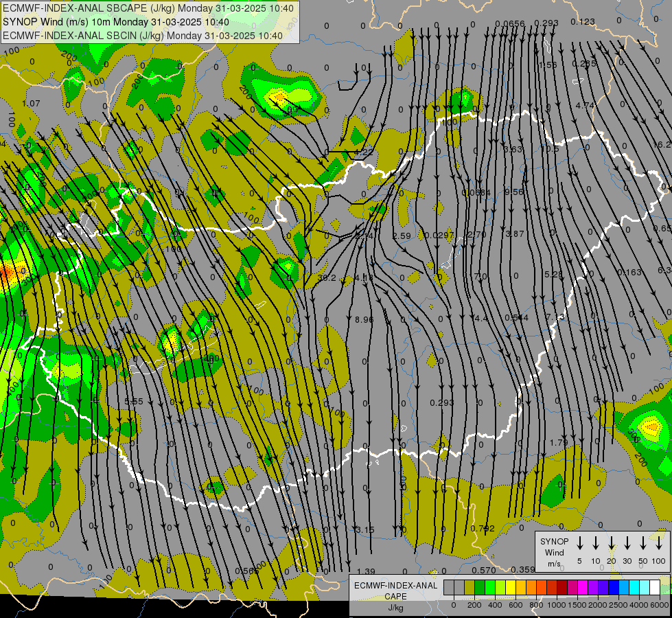
Task: Click the wind arrow above 20 in SYNOP legend
Action: pyautogui.click(x=612, y=543)
